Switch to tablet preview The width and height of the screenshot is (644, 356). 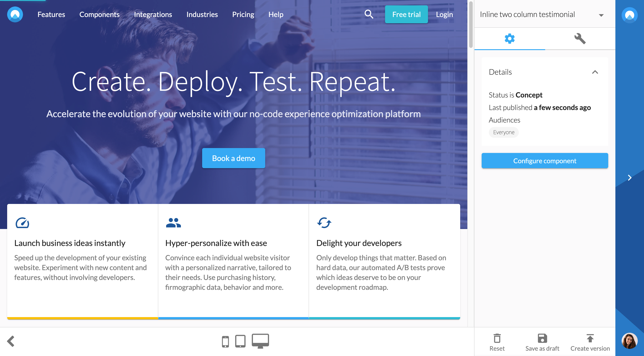point(240,341)
